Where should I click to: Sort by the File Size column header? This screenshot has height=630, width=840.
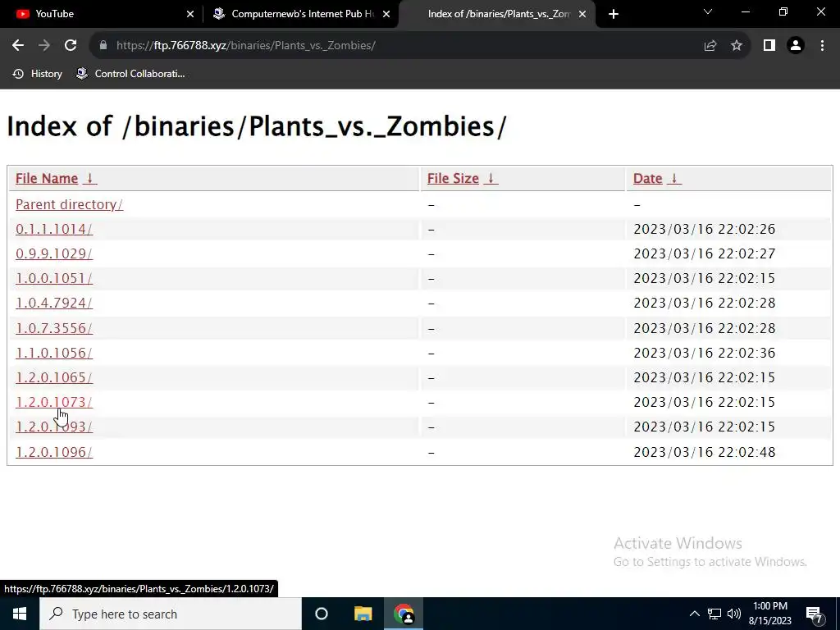pyautogui.click(x=453, y=178)
